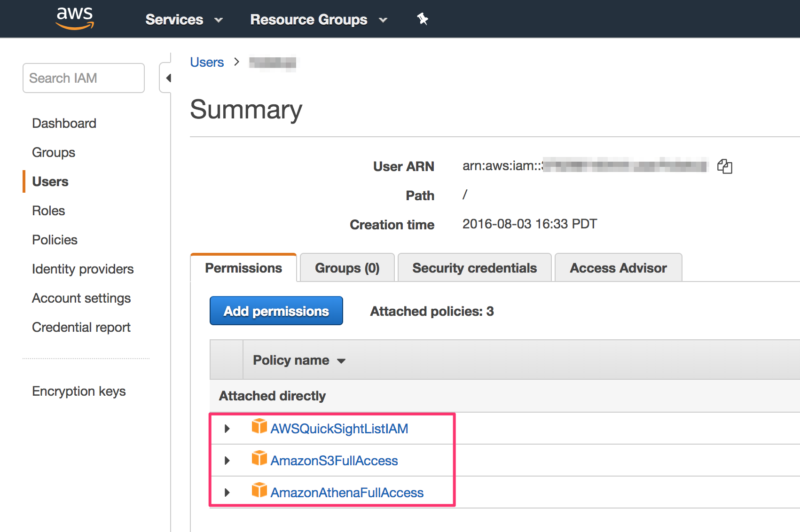Open Roles in the sidebar
Screen dimensions: 800x532
[x=48, y=211]
